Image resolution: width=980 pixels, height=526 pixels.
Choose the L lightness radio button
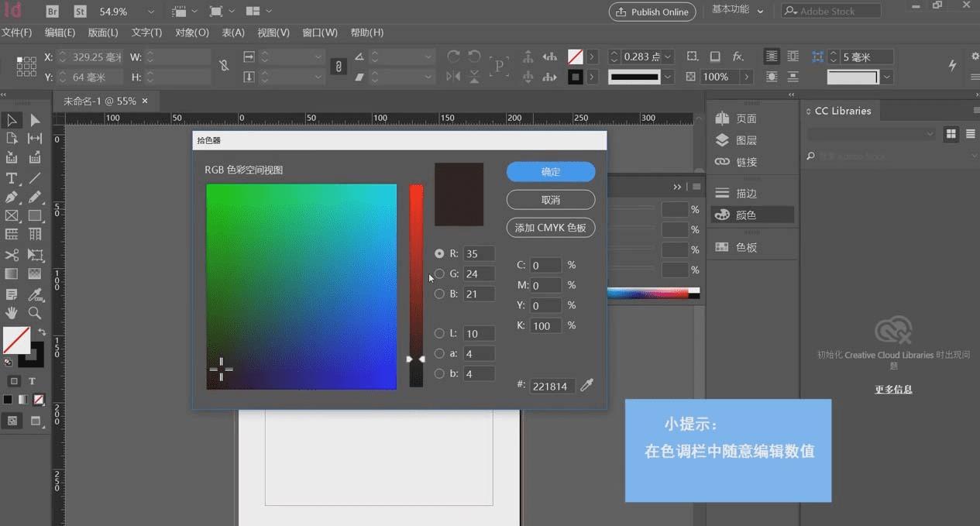439,333
